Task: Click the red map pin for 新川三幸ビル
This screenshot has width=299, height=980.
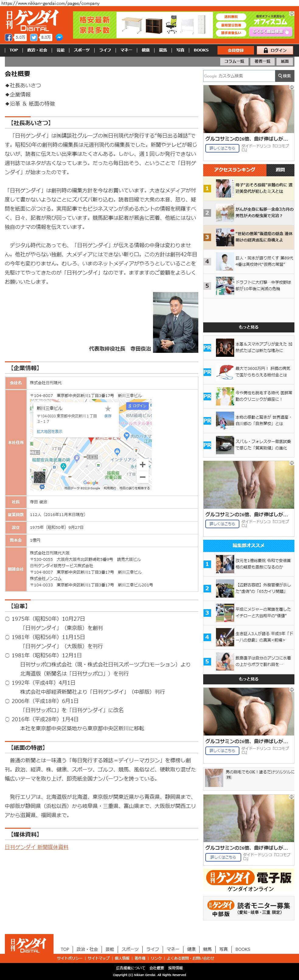Action: [91, 440]
